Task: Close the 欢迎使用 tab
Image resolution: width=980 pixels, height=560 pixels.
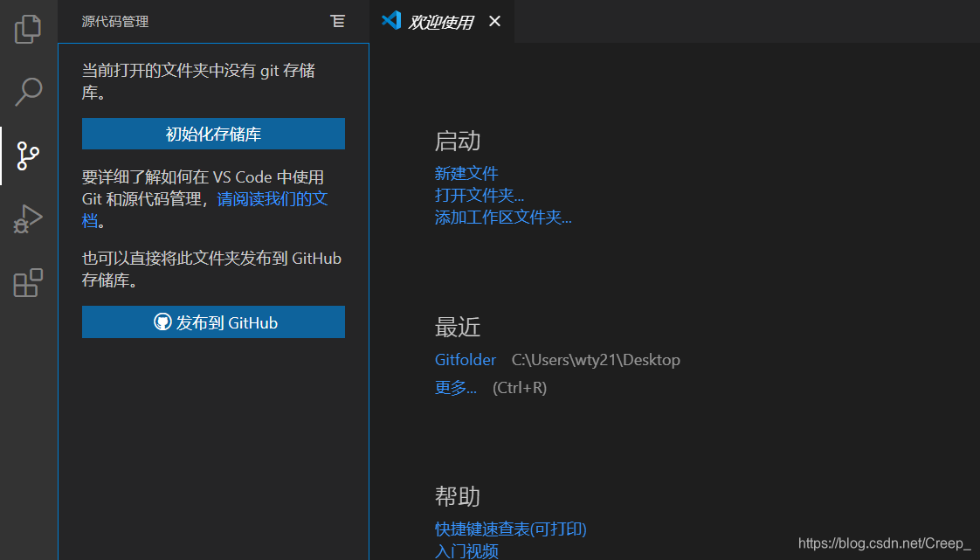Action: click(494, 21)
